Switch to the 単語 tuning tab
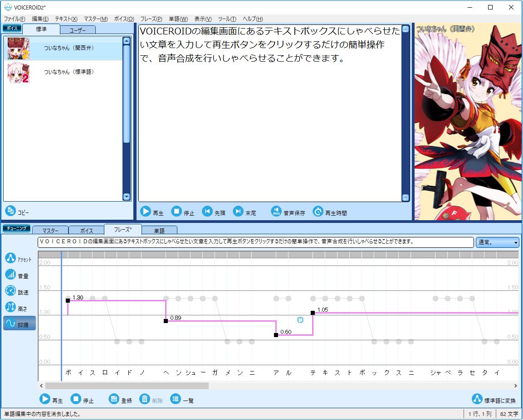 (x=159, y=230)
